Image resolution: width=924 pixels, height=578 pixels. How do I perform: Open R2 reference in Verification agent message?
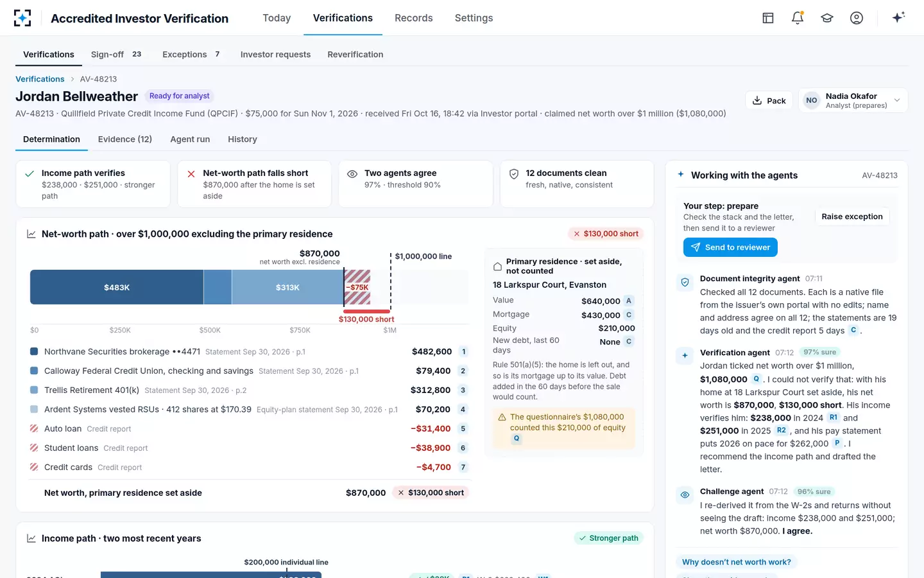[782, 430]
